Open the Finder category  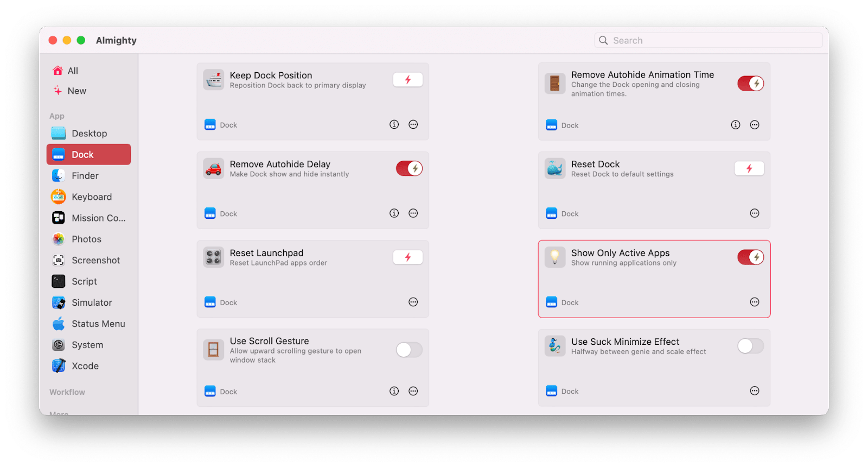coord(88,176)
